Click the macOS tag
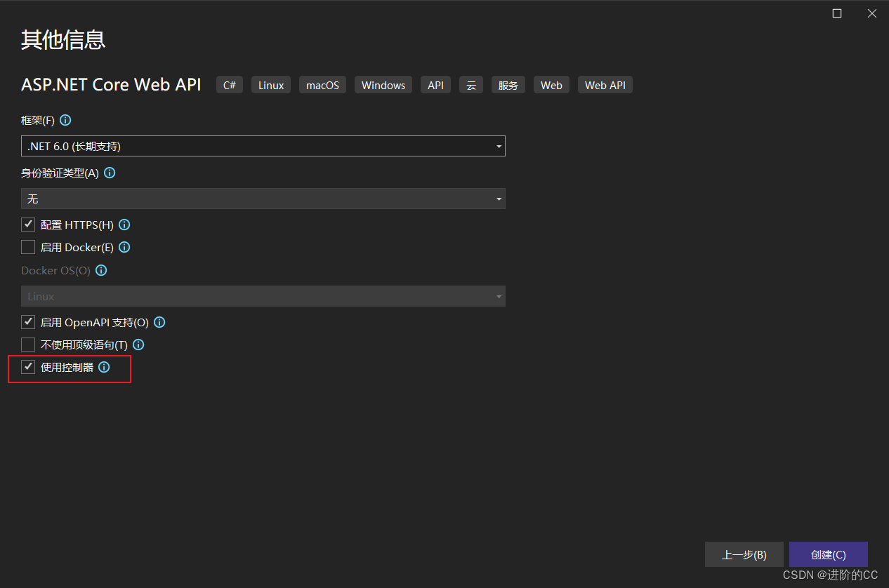 point(322,85)
